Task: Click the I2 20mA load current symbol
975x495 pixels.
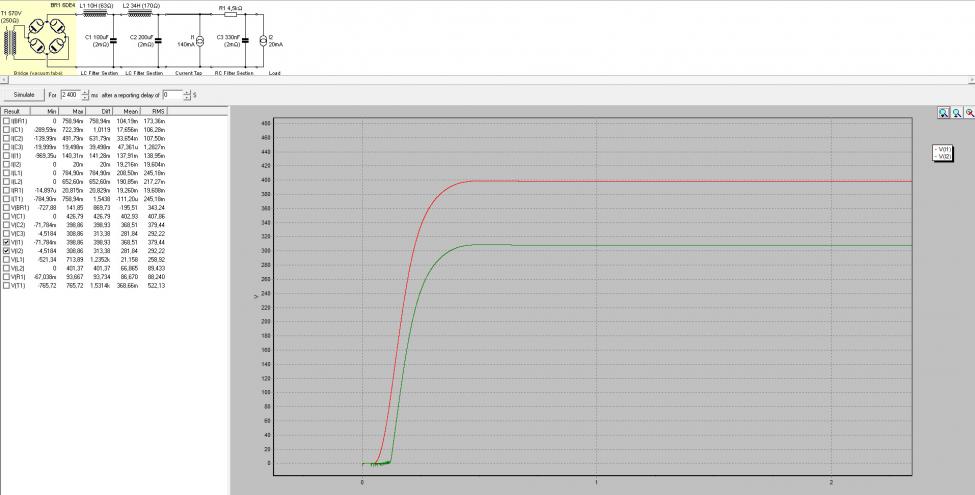Action: click(x=263, y=41)
